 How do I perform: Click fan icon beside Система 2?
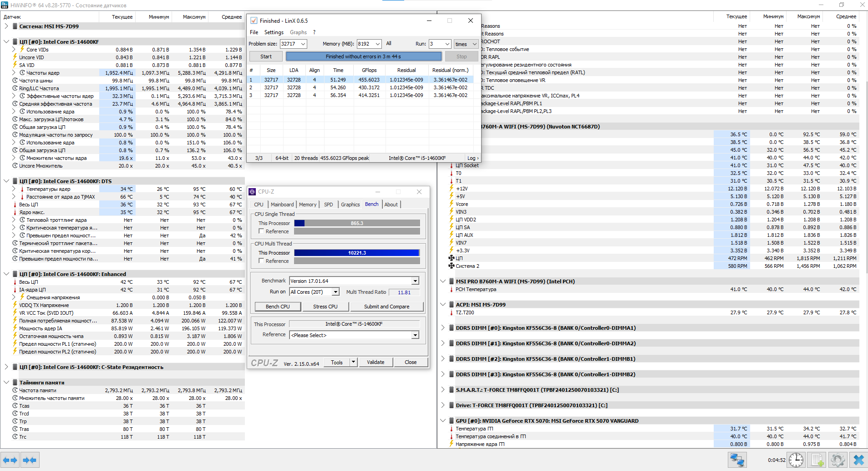pos(452,266)
